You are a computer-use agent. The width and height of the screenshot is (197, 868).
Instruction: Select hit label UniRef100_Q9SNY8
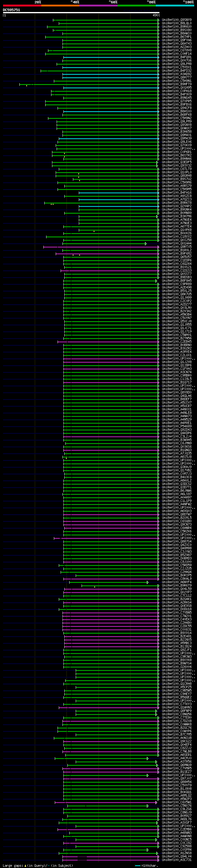pyautogui.click(x=177, y=125)
